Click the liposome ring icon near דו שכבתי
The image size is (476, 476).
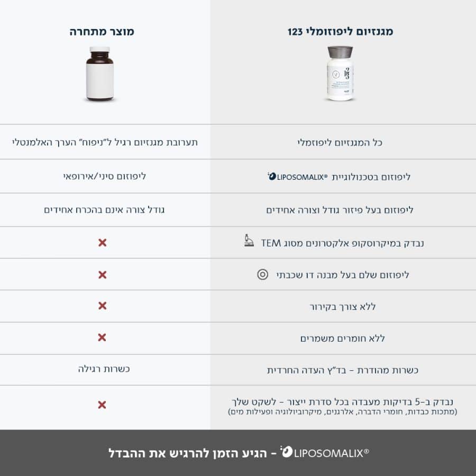(261, 274)
